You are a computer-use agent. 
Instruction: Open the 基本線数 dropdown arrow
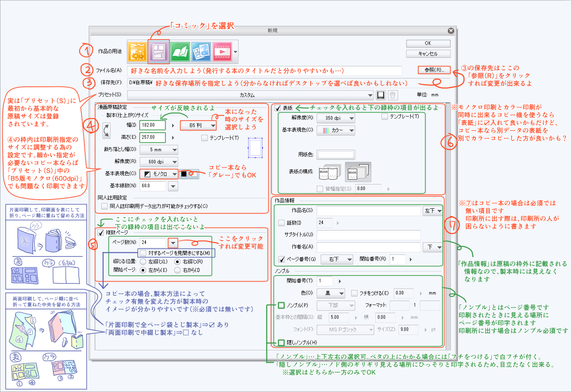(173, 186)
